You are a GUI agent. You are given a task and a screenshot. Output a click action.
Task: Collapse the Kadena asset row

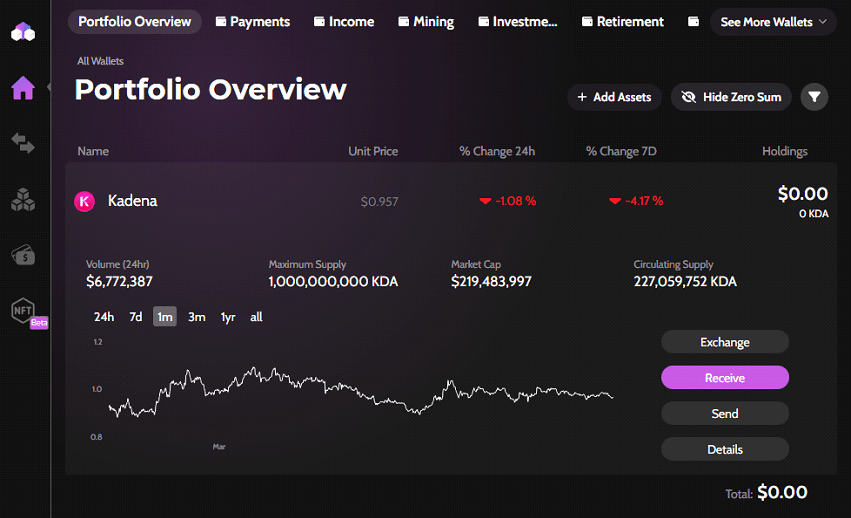click(x=450, y=201)
